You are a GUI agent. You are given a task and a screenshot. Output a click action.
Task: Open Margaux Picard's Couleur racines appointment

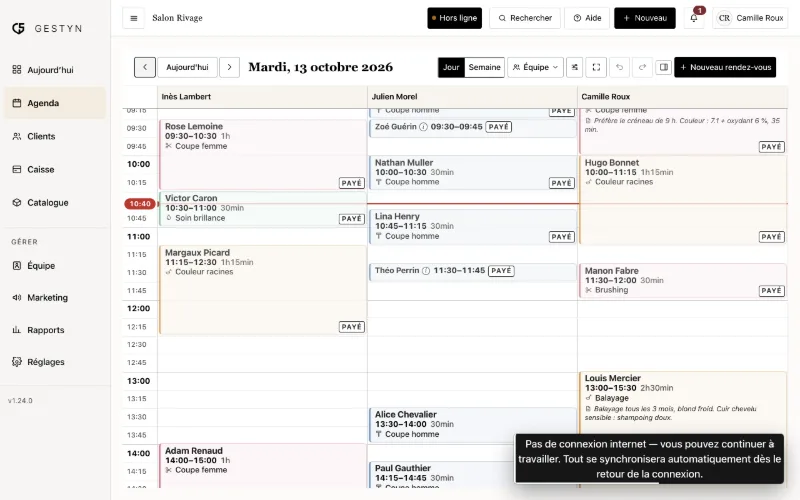(263, 290)
